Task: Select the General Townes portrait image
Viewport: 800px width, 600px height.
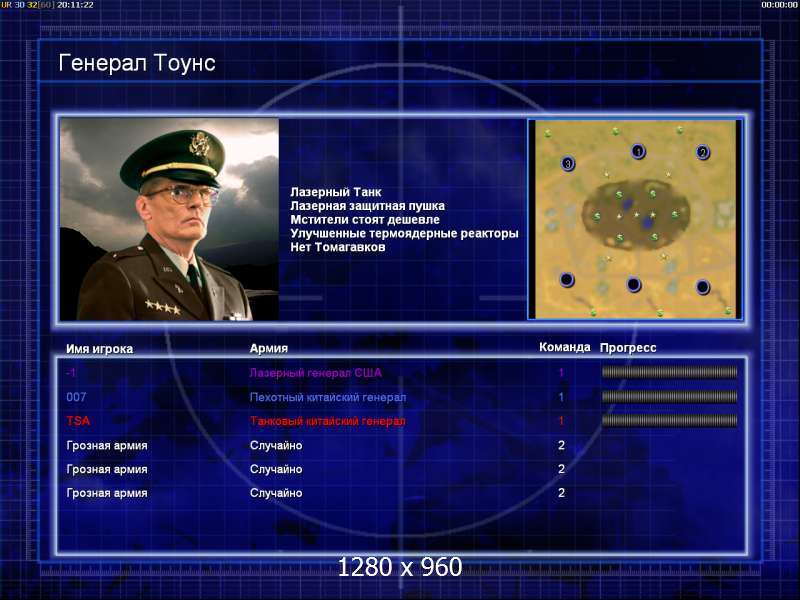Action: 169,219
